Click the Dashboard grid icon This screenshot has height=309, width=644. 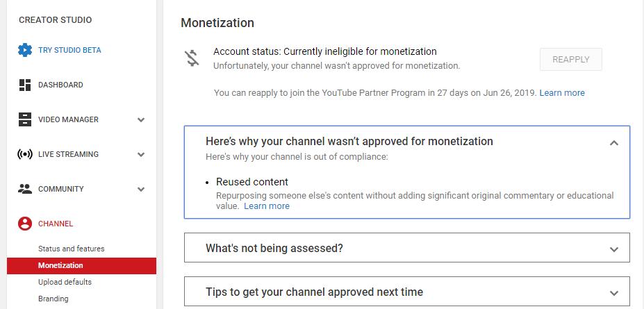(x=25, y=85)
